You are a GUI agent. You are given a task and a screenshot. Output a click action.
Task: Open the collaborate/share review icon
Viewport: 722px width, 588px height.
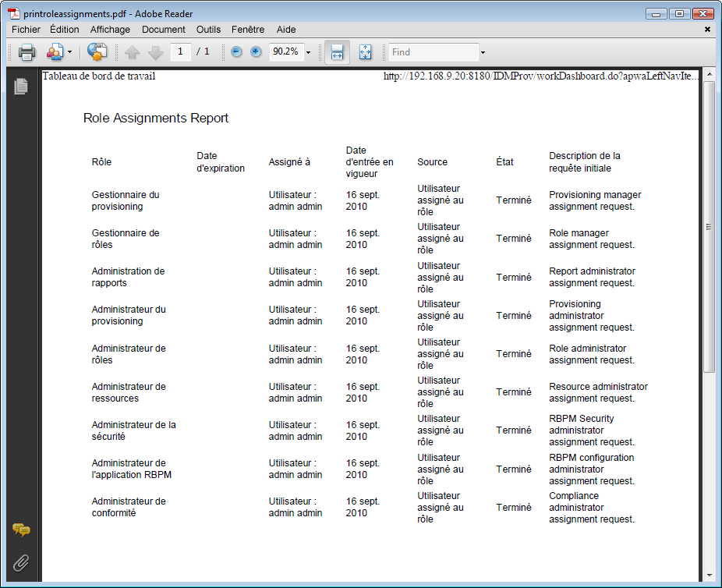[x=55, y=52]
